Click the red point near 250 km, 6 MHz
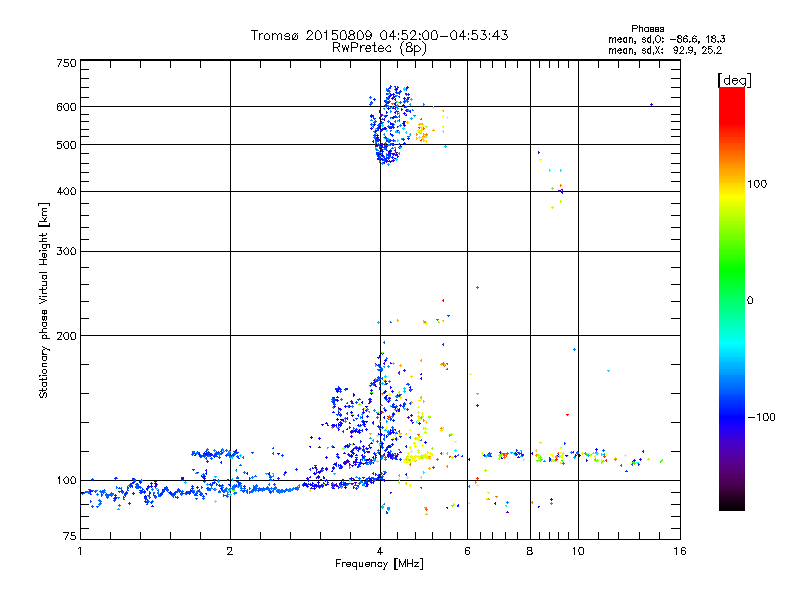The height and width of the screenshot is (600, 800). (478, 288)
